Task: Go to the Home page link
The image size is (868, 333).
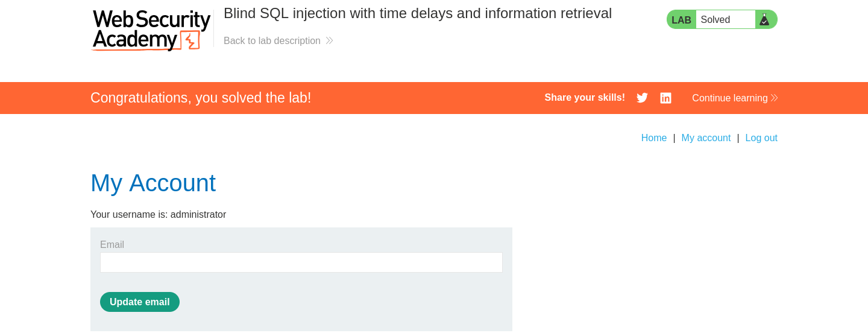Action: [x=654, y=138]
